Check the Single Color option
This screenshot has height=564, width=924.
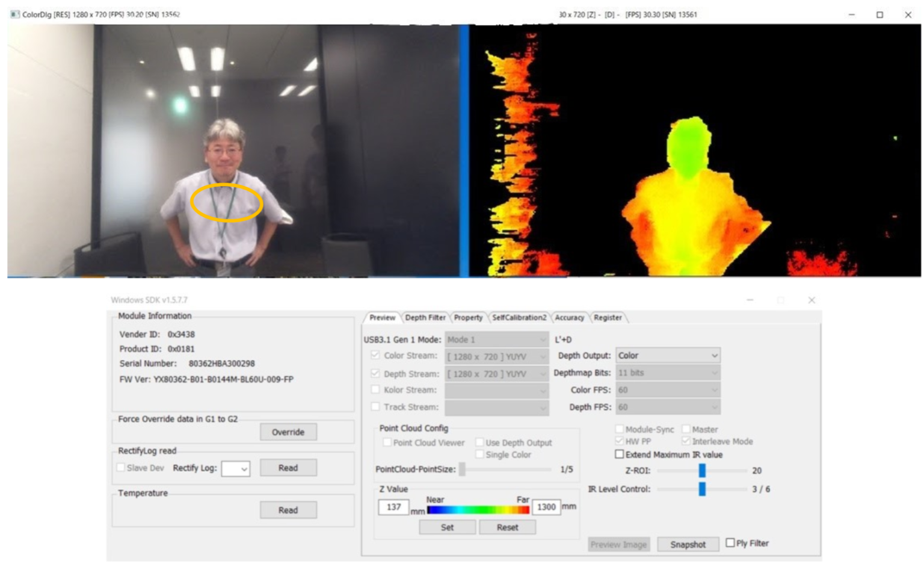point(479,454)
